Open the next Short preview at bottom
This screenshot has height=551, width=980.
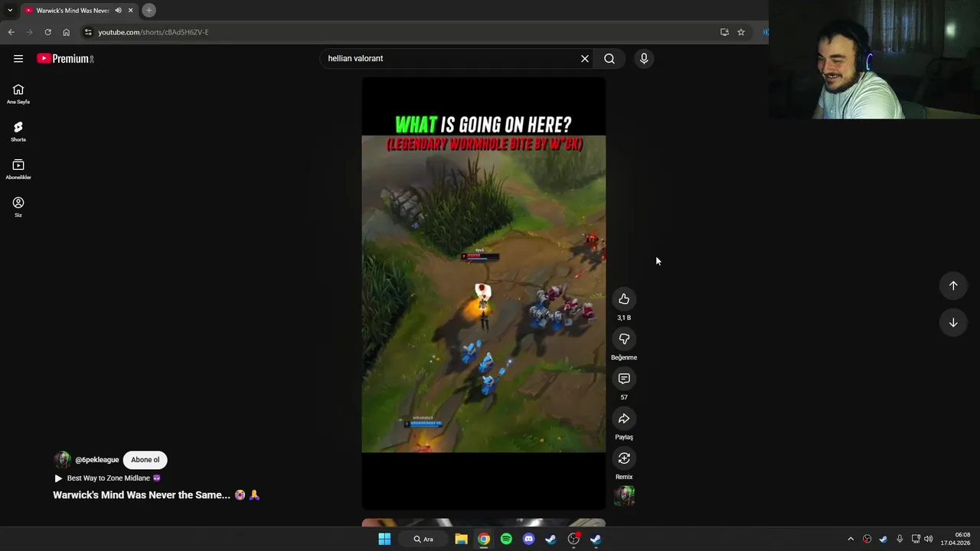pos(483,523)
